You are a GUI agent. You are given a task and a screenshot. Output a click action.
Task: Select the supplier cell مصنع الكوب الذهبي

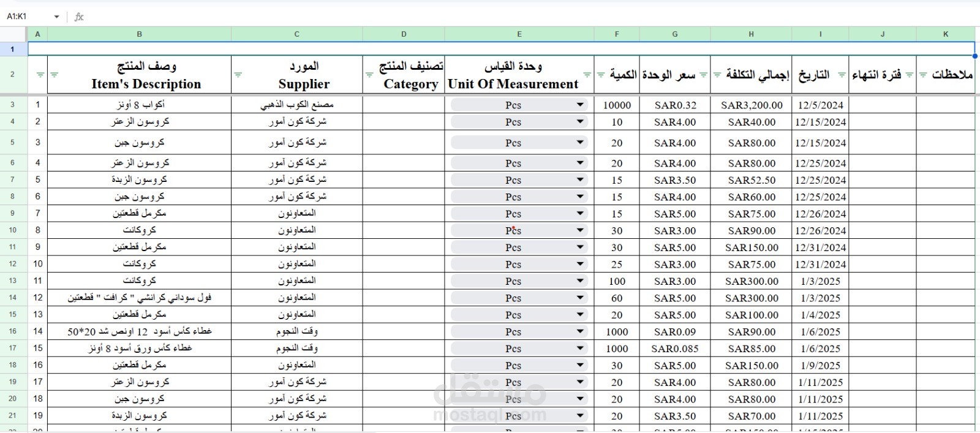(296, 105)
